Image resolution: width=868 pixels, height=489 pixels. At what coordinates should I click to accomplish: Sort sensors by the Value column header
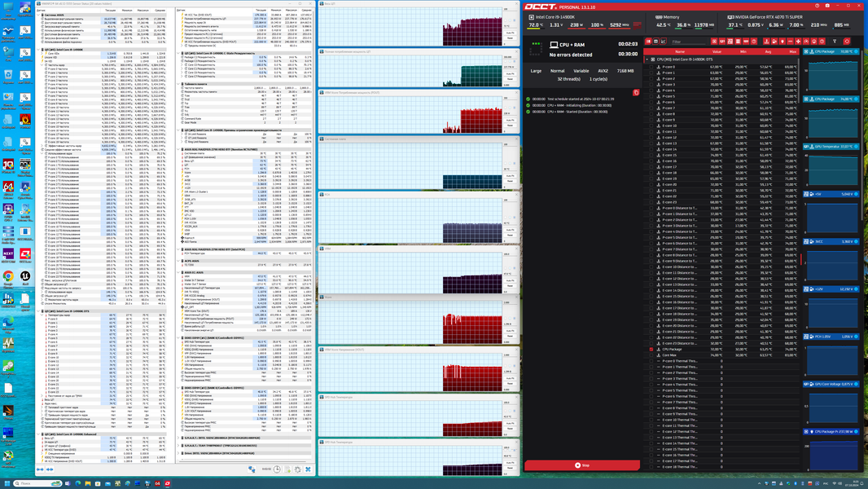(717, 51)
